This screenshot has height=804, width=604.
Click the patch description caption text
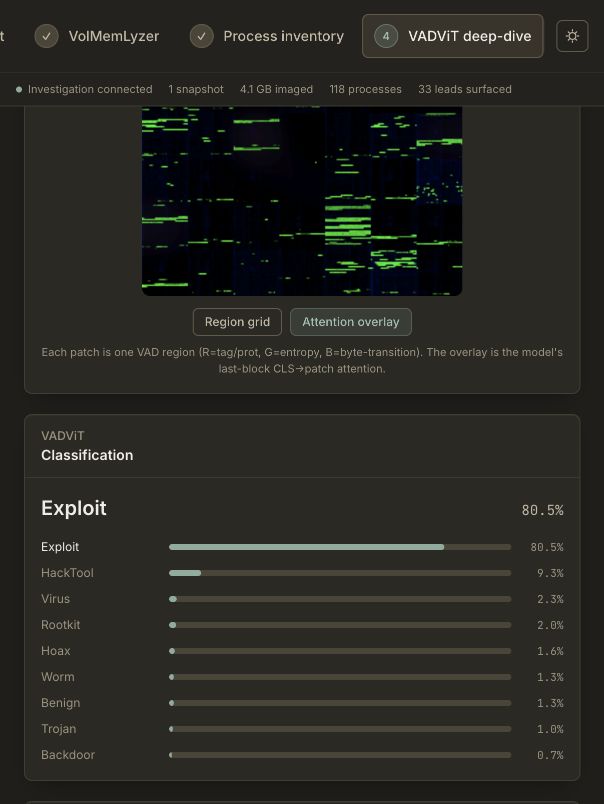pos(302,360)
